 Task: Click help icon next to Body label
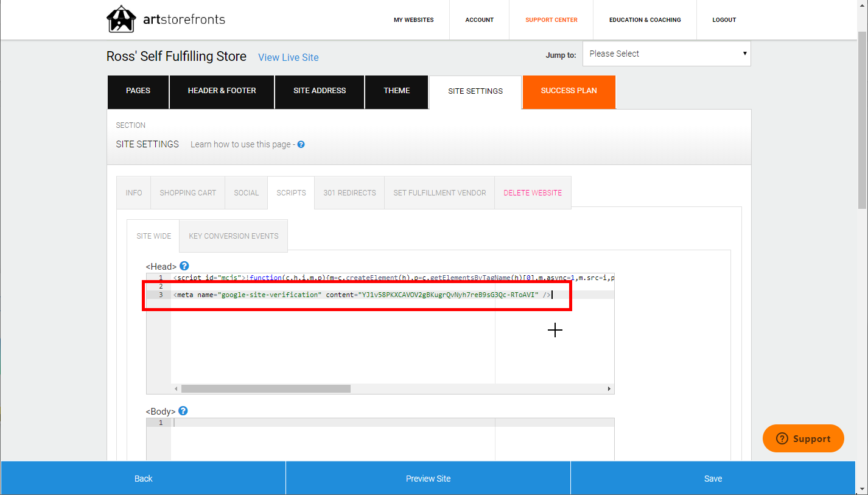(x=183, y=411)
